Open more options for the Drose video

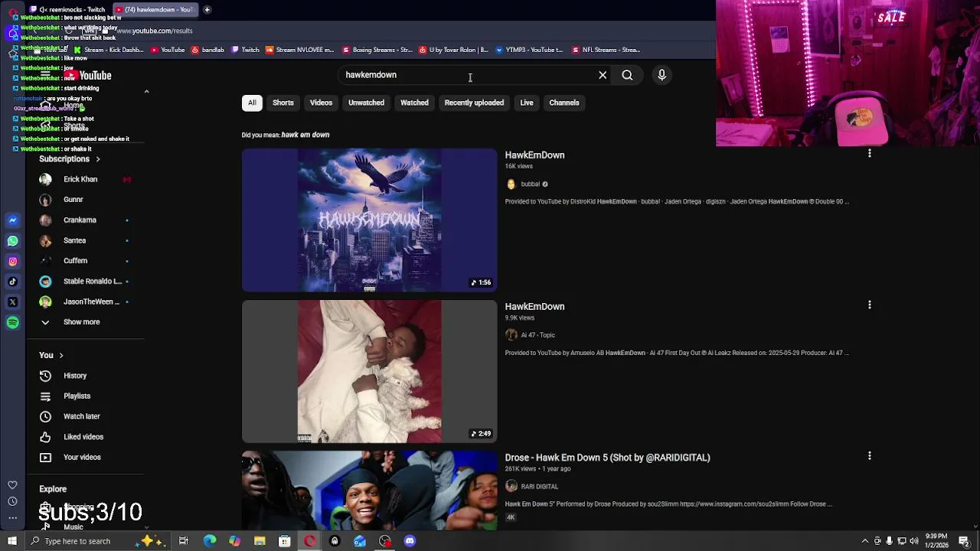(869, 456)
